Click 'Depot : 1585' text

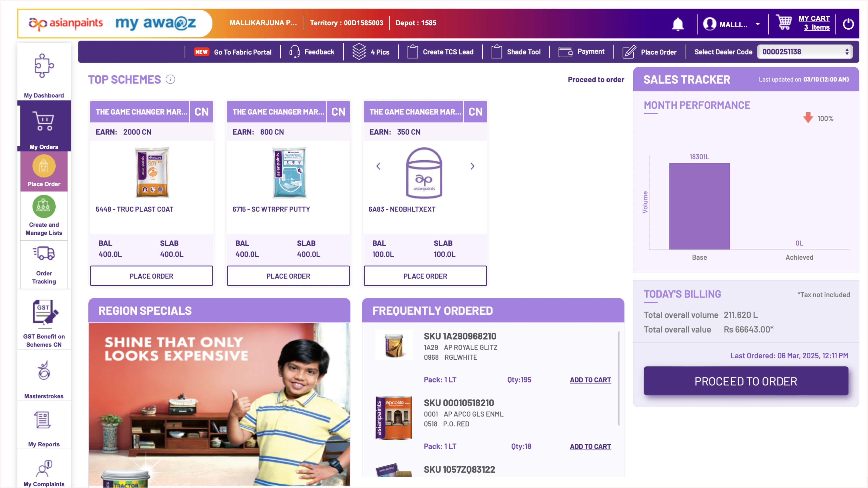(415, 23)
